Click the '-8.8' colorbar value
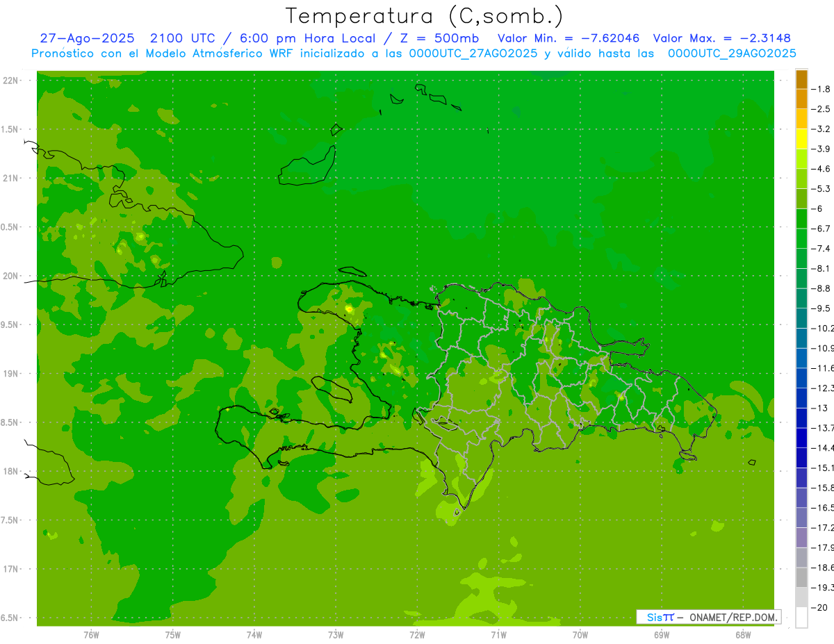834x644 pixels. pos(821,288)
